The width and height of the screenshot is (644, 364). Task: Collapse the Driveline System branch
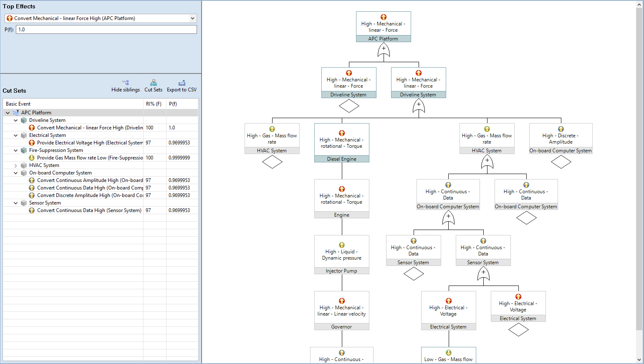pyautogui.click(x=16, y=120)
